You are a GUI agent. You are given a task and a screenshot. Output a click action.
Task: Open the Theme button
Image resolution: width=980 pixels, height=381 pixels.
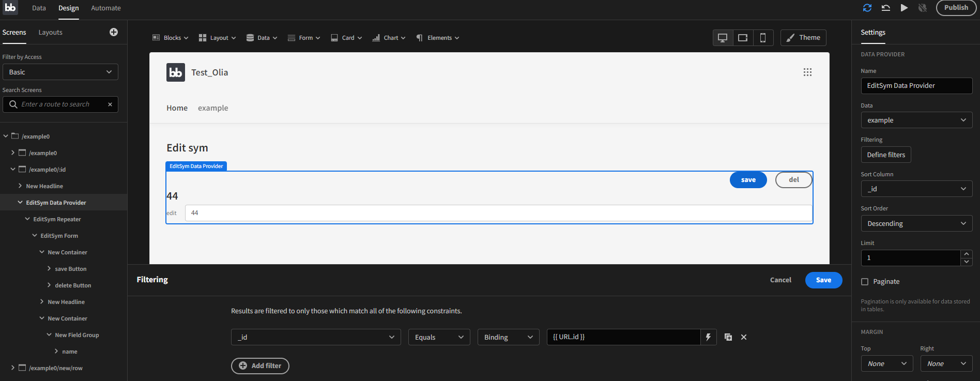[803, 38]
